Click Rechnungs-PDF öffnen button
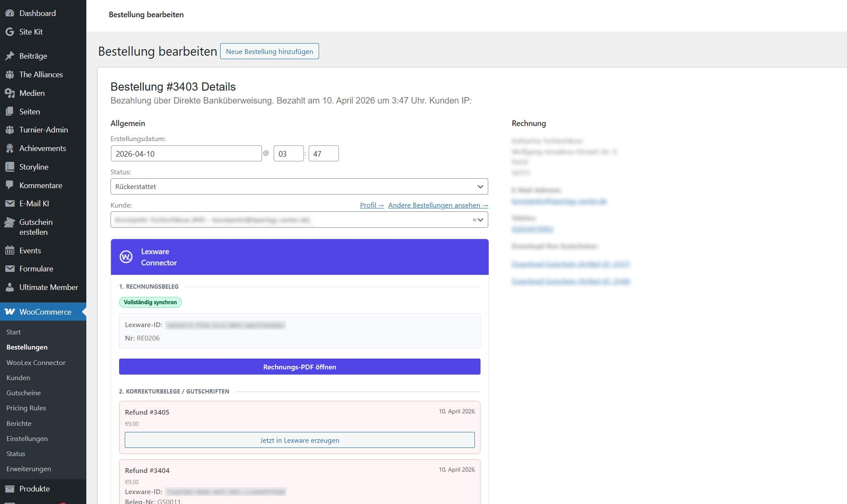Viewport: 847px width, 504px height. (300, 367)
